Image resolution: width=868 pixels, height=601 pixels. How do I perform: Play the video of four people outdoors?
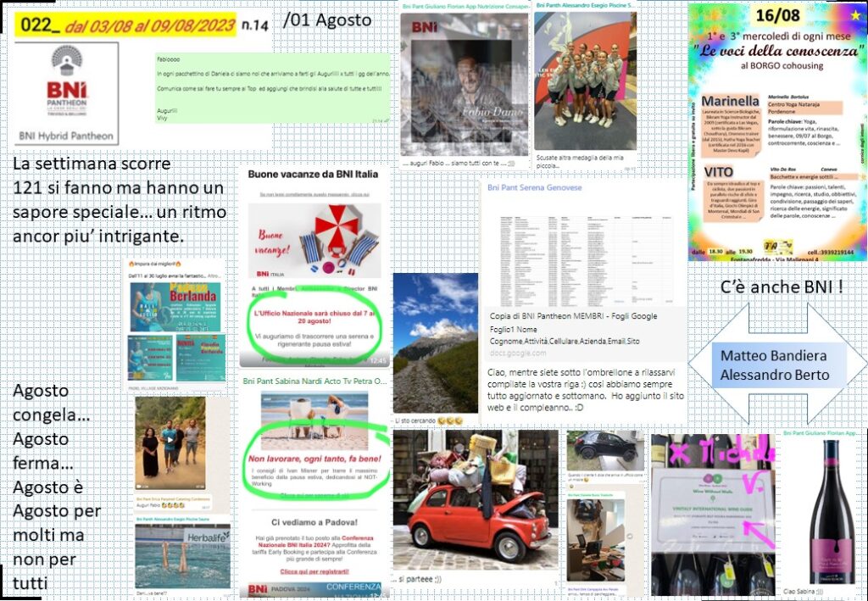tap(170, 442)
